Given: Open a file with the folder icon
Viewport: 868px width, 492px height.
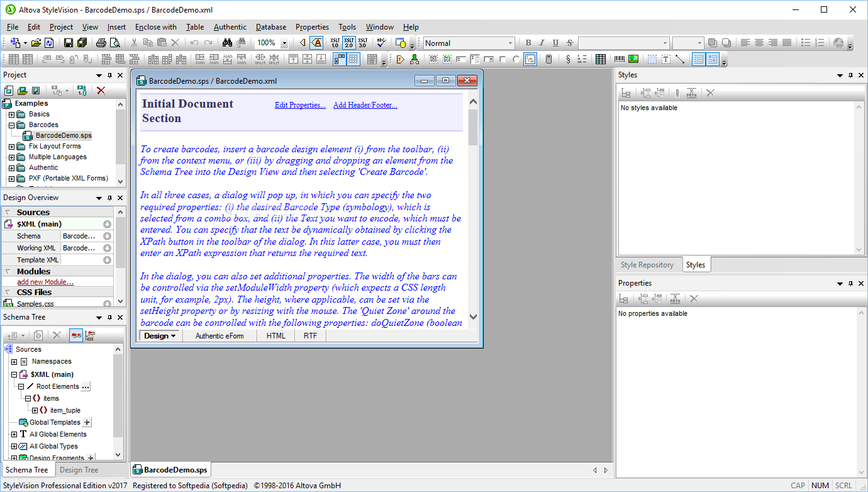Looking at the screenshot, I should [36, 43].
